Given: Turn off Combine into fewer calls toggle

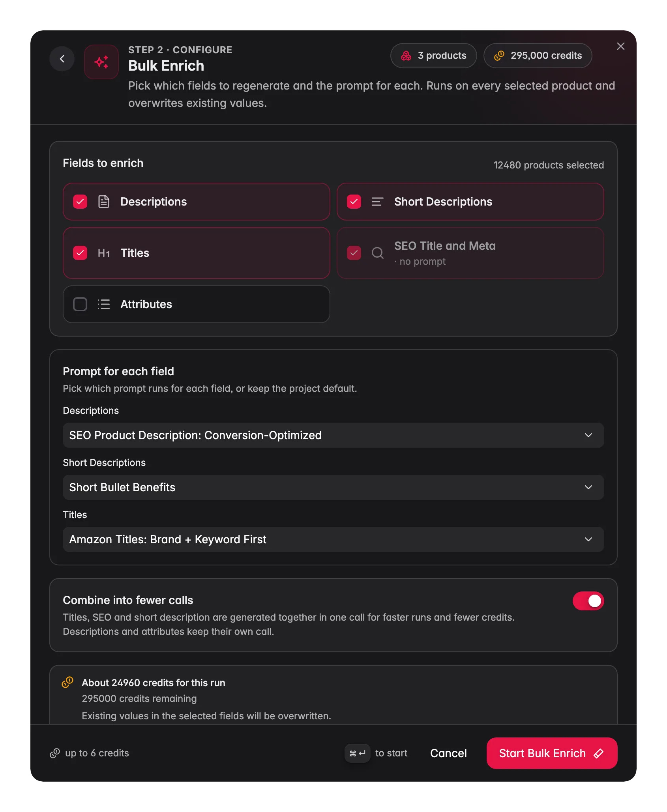Looking at the screenshot, I should [588, 601].
